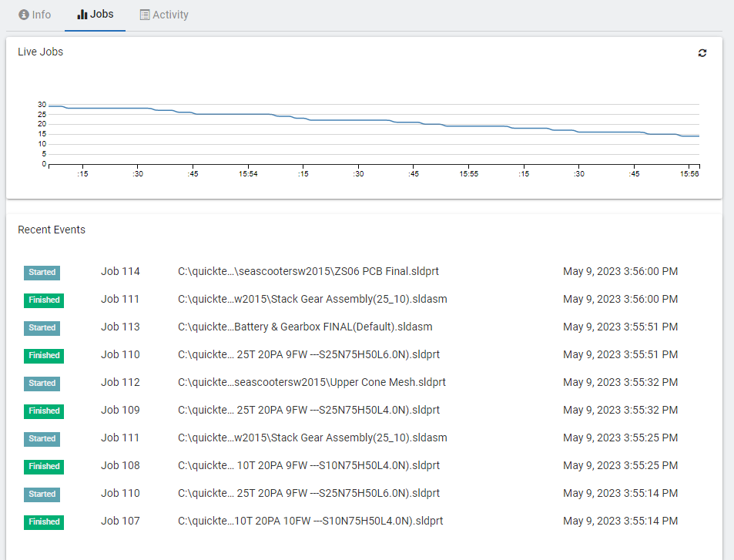The width and height of the screenshot is (734, 560).
Task: Click the Battery & Gearbox FINAL file path
Action: pos(305,327)
